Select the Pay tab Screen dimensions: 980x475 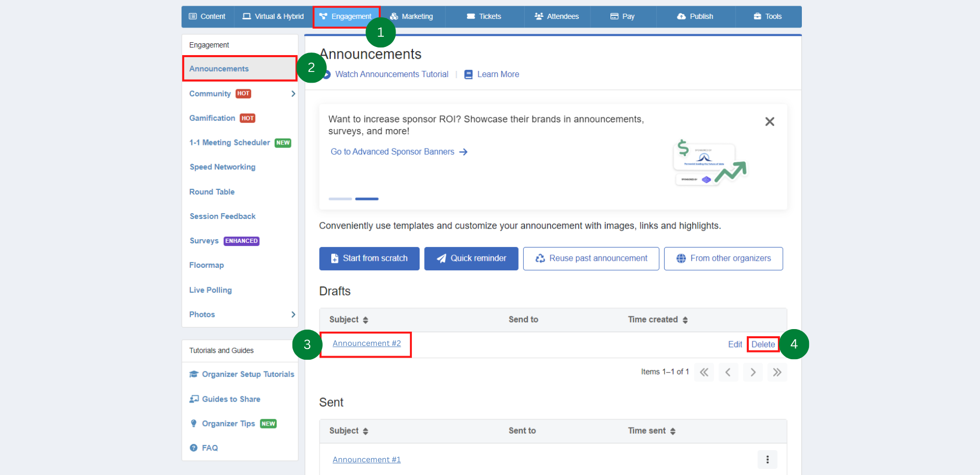[623, 16]
